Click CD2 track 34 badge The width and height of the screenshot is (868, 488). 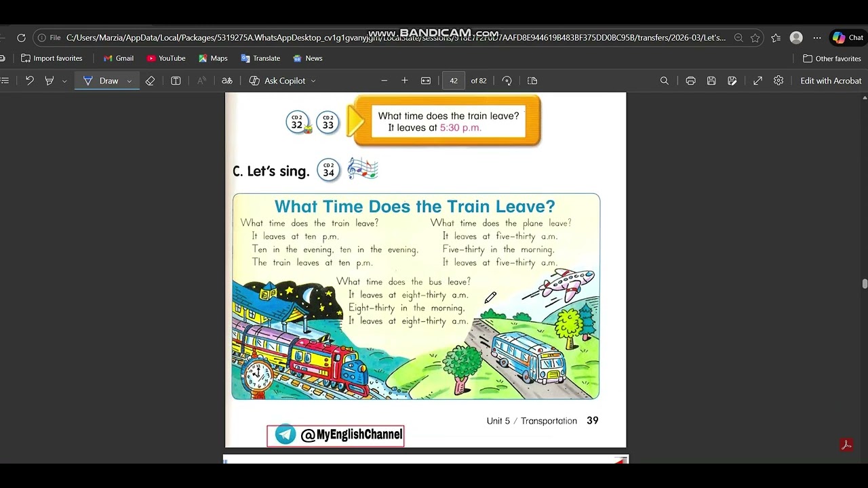click(x=328, y=169)
